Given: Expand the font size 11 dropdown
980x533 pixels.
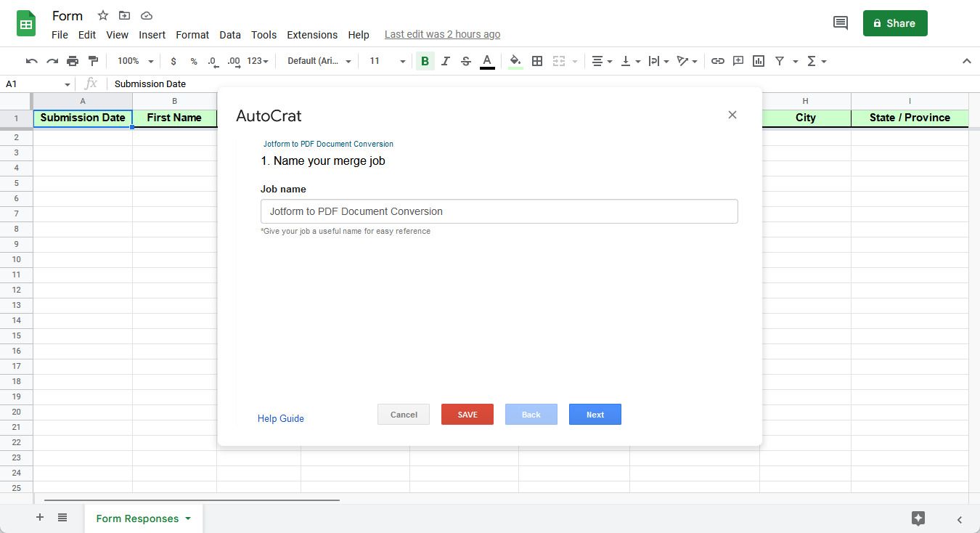Looking at the screenshot, I should 388,61.
